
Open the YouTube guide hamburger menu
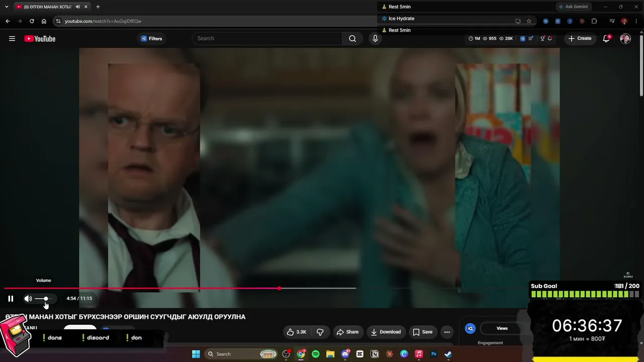(x=12, y=39)
